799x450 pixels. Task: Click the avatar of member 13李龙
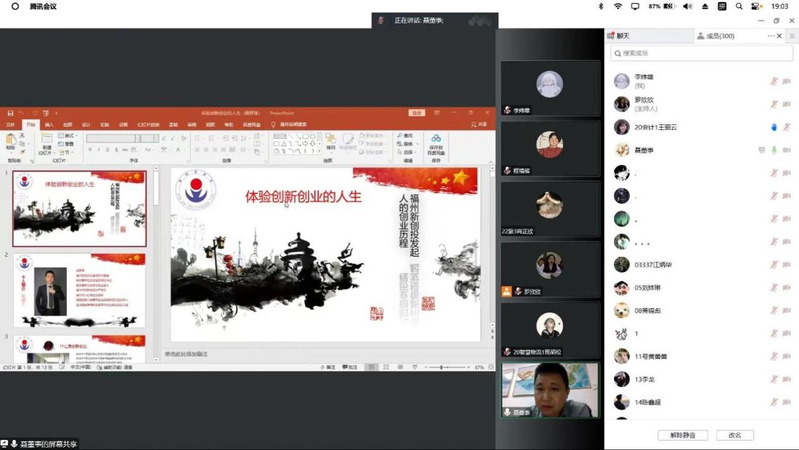[622, 380]
